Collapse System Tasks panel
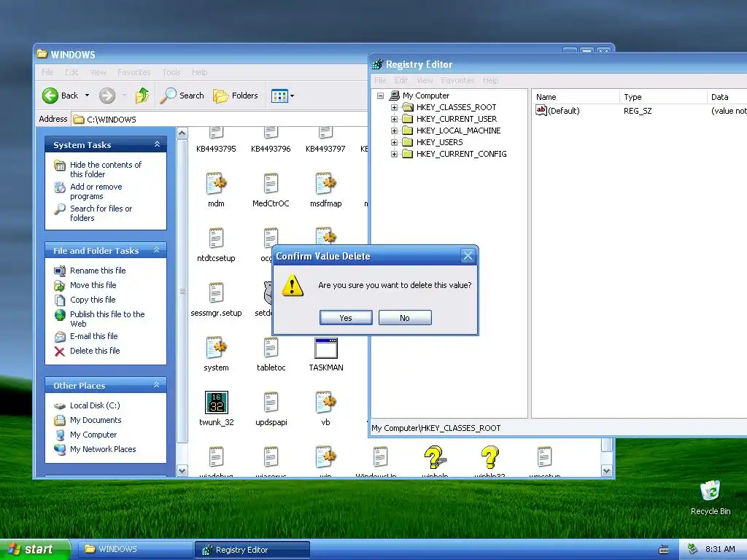 (x=157, y=144)
